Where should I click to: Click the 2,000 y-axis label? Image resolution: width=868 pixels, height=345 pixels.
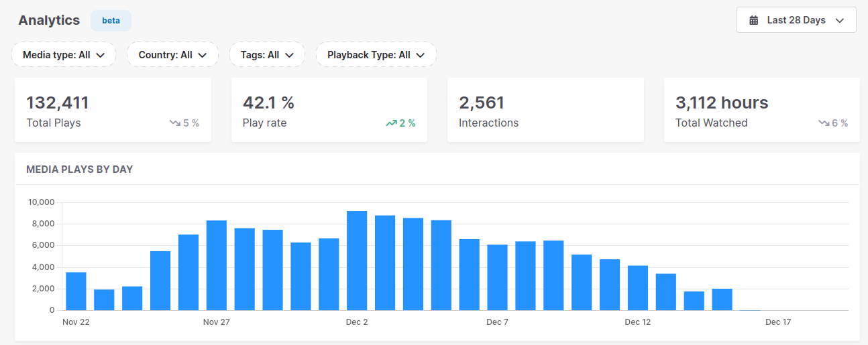pos(44,289)
